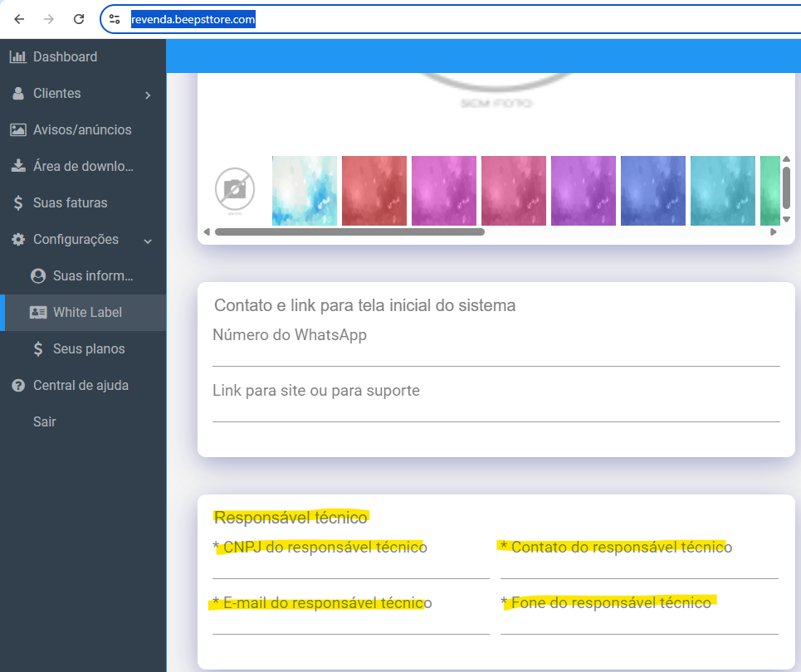Open the White Label settings page
The height and width of the screenshot is (672, 801).
[83, 313]
